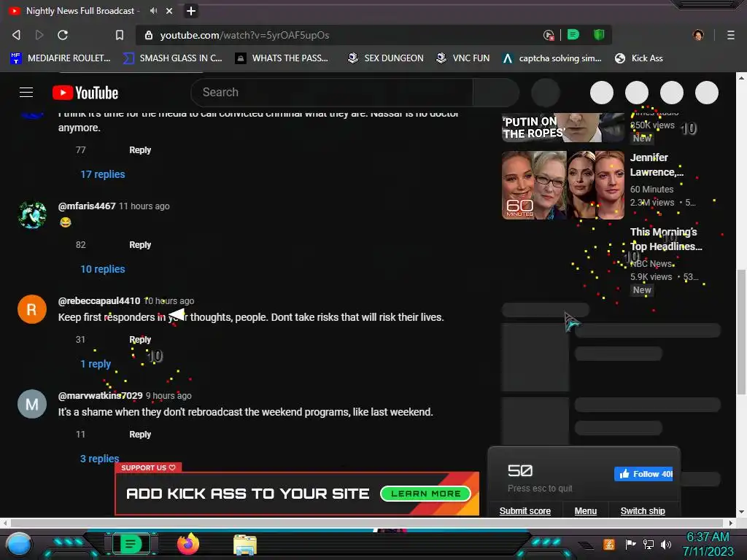Open This Morning's Top Headlines video
This screenshot has width=747, height=560.
666,239
